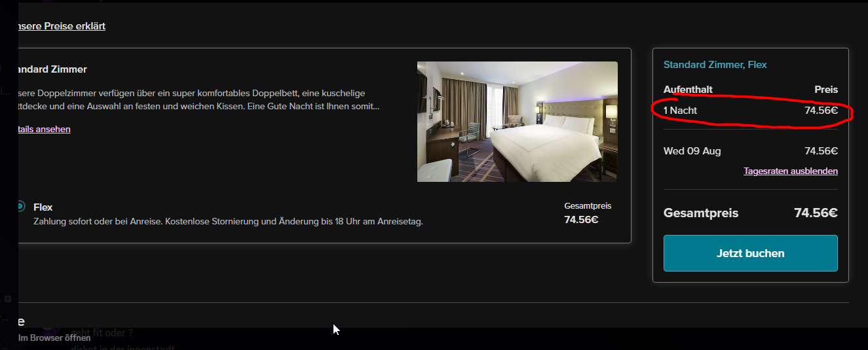Click the bold 'Gesamtpreis' label in the summary panel
Viewport: 868px width, 350px height.
(701, 213)
